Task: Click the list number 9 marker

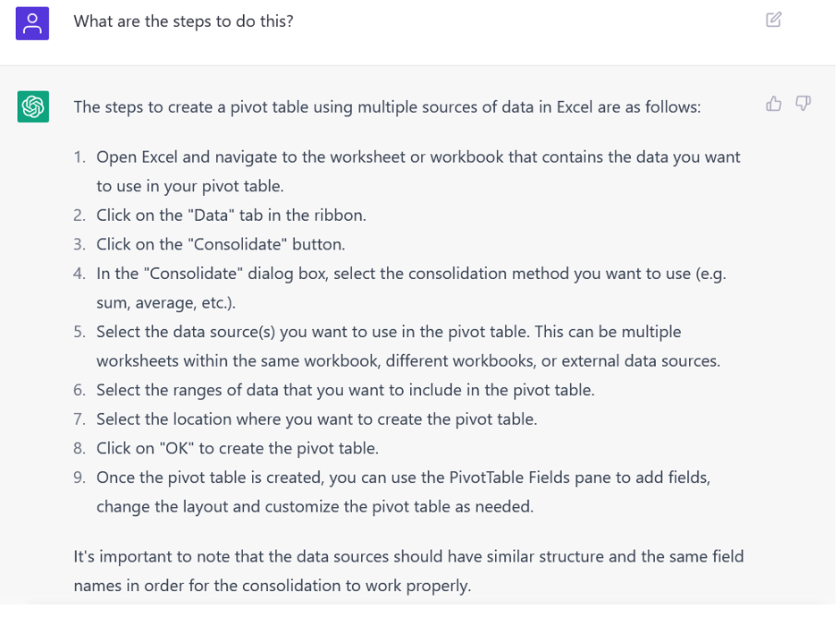Action: point(80,478)
